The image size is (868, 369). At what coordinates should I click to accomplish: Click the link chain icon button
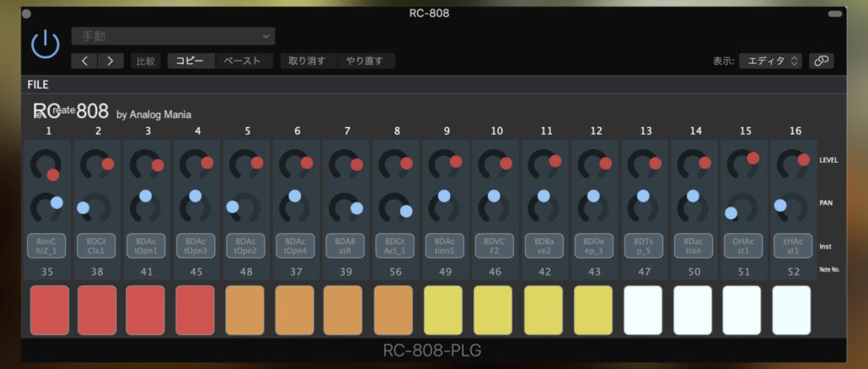tap(821, 61)
